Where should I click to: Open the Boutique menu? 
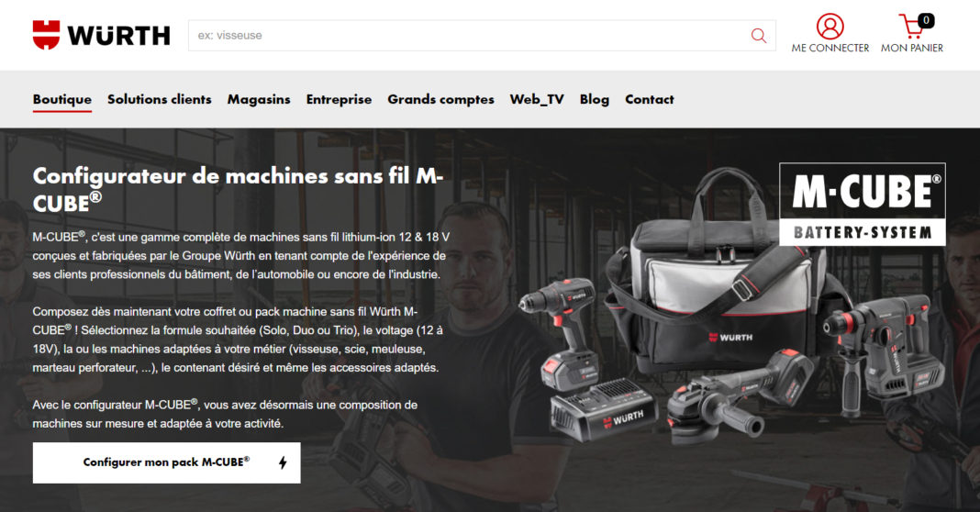(61, 99)
